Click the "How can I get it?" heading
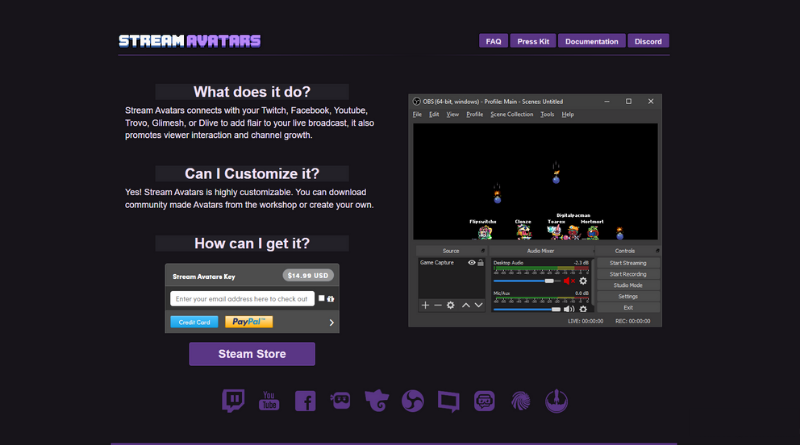The image size is (800, 445). click(x=252, y=243)
